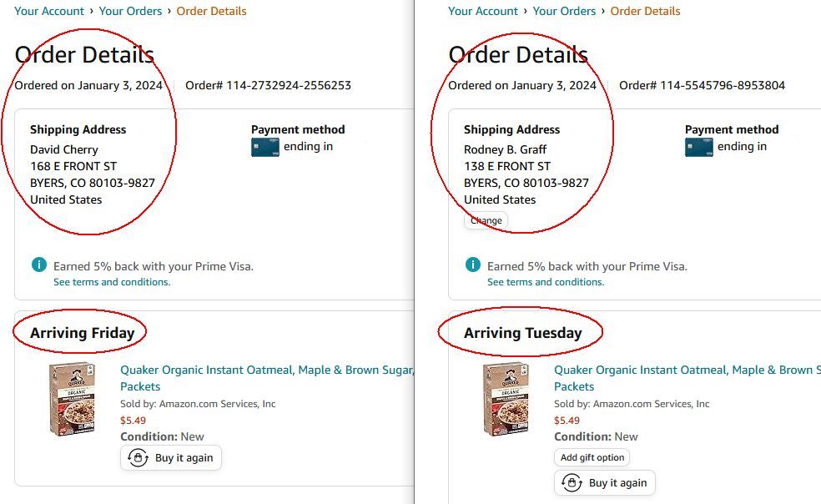Click the Buy it again icon in the Arriving Friday order
This screenshot has height=504, width=821.
[x=138, y=458]
